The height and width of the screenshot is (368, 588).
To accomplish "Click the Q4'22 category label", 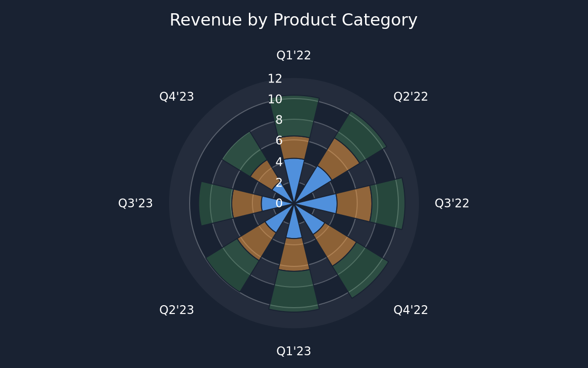I will click(411, 310).
